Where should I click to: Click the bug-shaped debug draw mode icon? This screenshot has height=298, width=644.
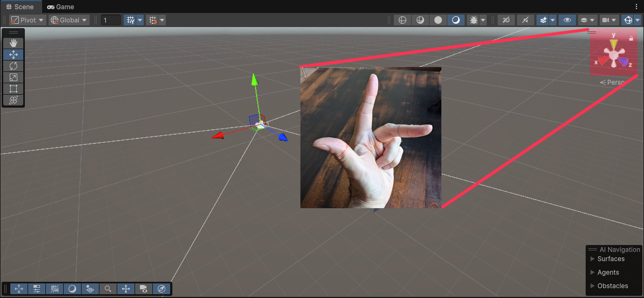tap(474, 20)
